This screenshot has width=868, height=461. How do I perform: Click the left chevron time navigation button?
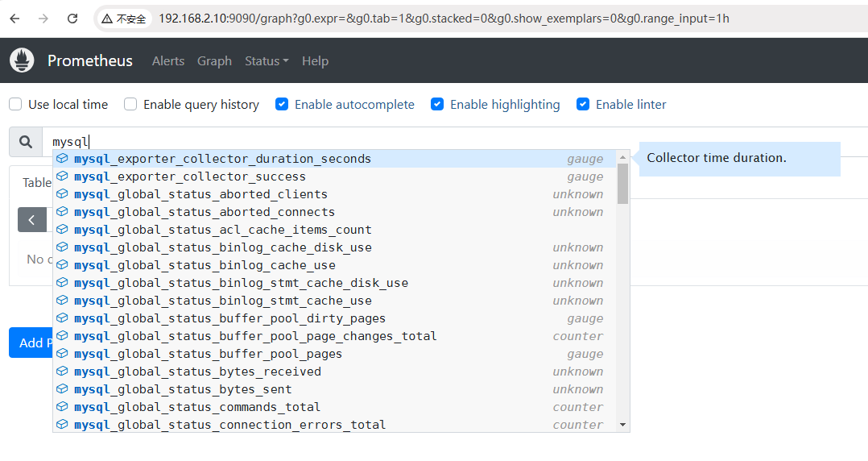[32, 220]
